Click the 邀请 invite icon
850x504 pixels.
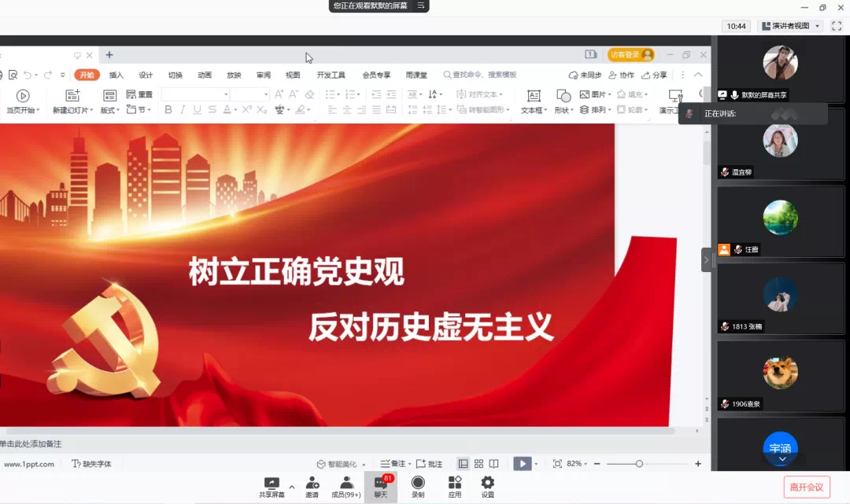pos(312,486)
